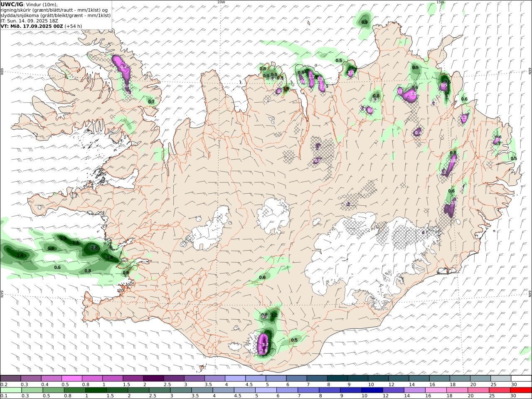Click the bright red swatch labeled 30 in rain legend
Viewport: 532px width, 399px height.
[521, 390]
